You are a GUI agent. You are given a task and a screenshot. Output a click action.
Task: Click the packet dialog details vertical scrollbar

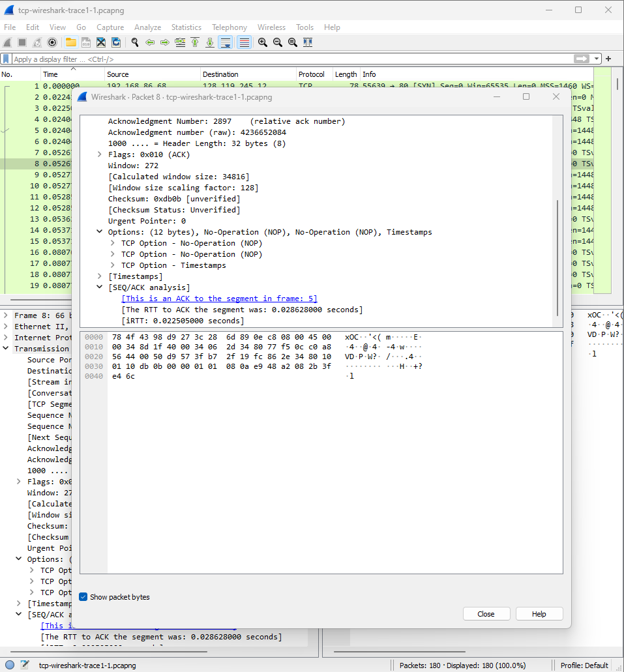(557, 257)
